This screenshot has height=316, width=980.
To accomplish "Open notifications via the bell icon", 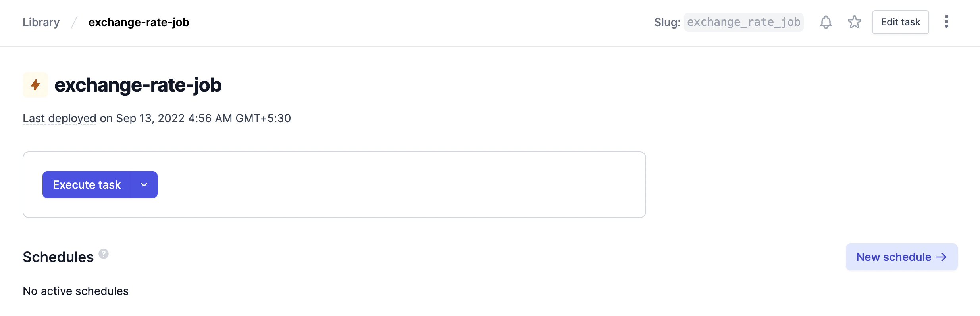I will (826, 22).
